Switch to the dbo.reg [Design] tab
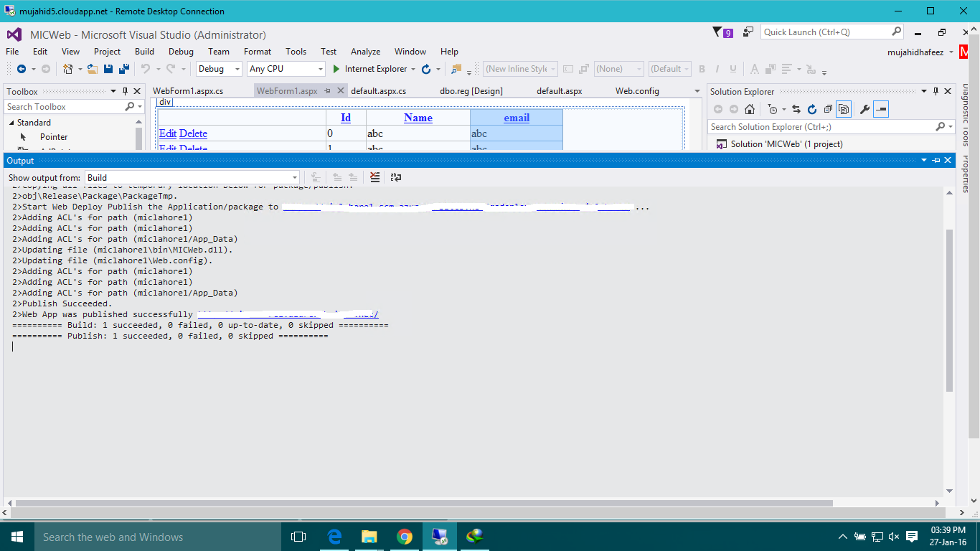 (471, 91)
